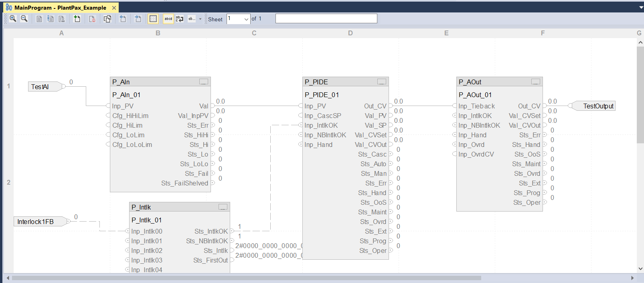This screenshot has width=644, height=283.
Task: Click the 'ab' replace/swap text icon
Action: pos(180,19)
